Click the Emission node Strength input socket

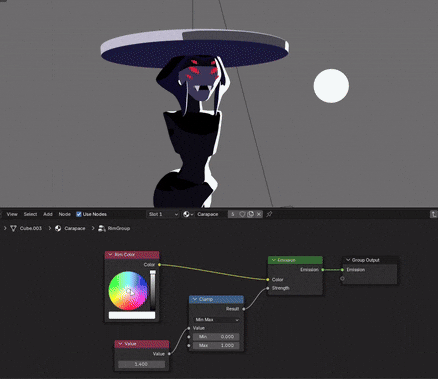[x=268, y=288]
